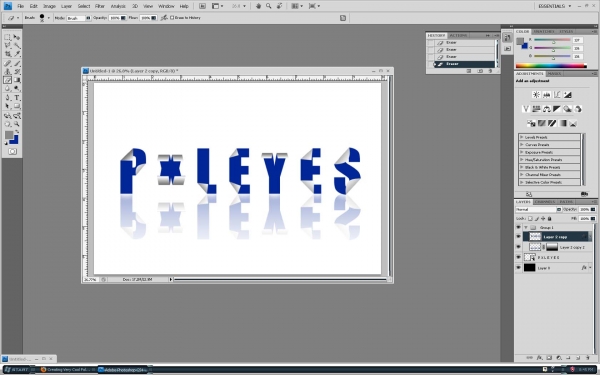The width and height of the screenshot is (600, 375).
Task: Expand Exposure Presets
Action: [x=522, y=152]
